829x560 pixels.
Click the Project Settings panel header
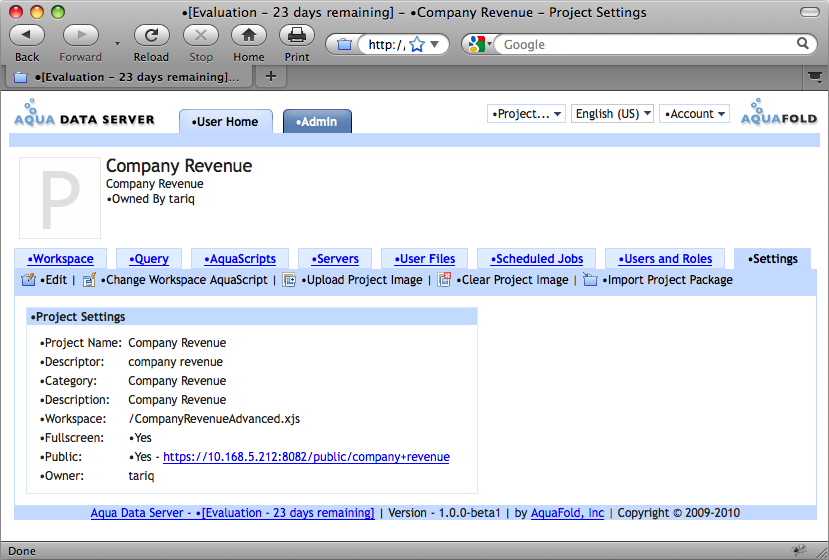pos(252,317)
